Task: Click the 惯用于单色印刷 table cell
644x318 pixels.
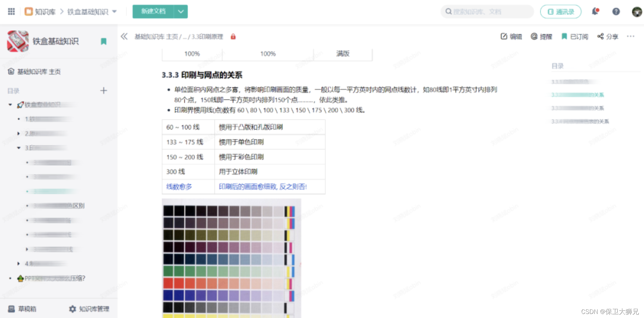Action: pyautogui.click(x=270, y=142)
